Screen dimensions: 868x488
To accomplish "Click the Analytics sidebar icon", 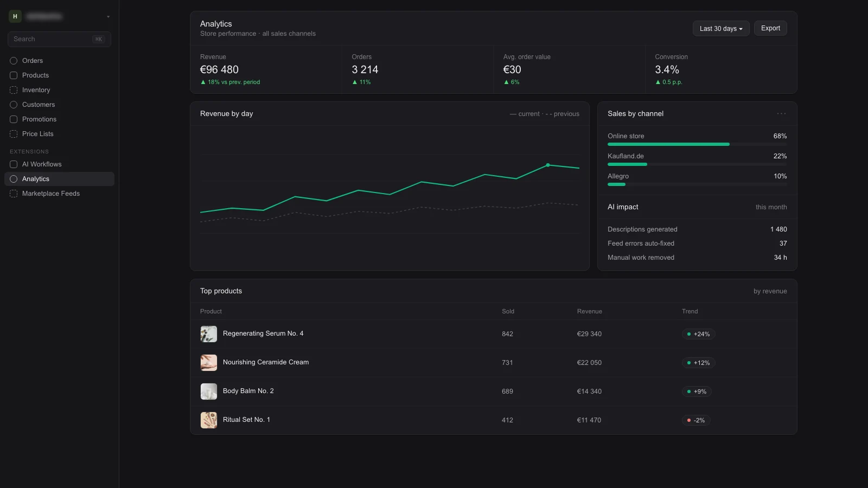I will click(x=14, y=179).
